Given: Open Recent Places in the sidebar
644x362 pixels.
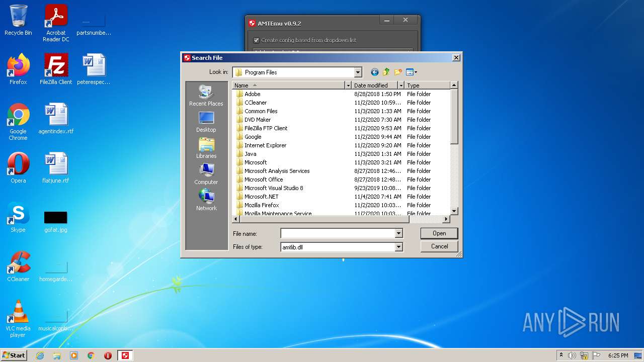Looking at the screenshot, I should pyautogui.click(x=206, y=96).
